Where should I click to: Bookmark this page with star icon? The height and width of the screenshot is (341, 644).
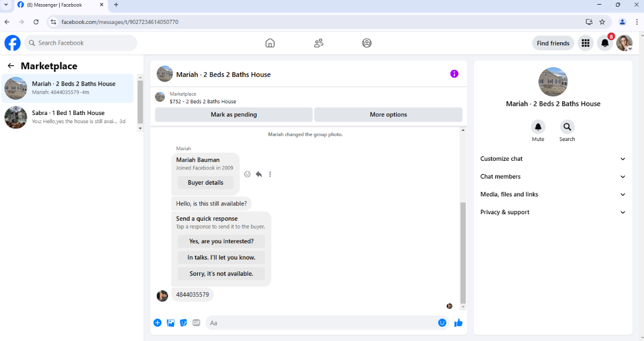click(x=602, y=22)
